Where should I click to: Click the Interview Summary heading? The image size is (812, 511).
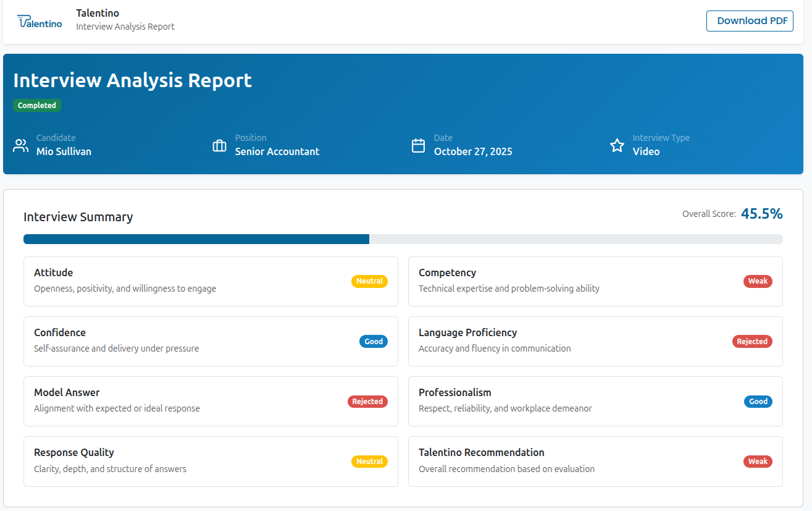point(78,217)
